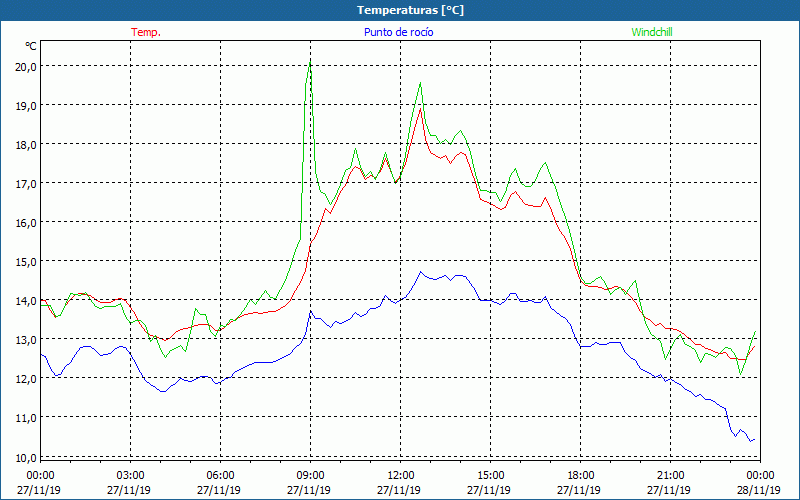Click the 16,0 y-axis value
Image resolution: width=800 pixels, height=500 pixels.
pyautogui.click(x=25, y=223)
